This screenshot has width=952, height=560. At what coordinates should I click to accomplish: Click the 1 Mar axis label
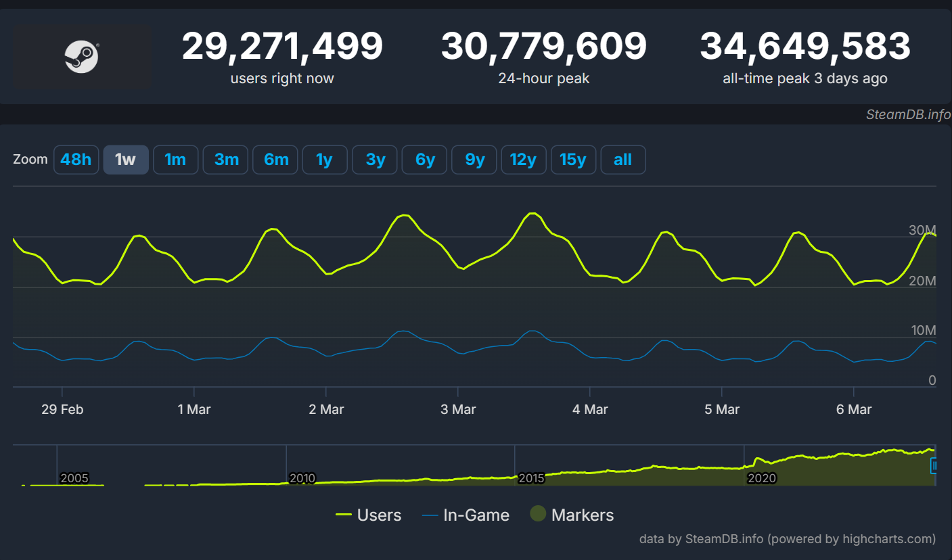click(x=194, y=409)
